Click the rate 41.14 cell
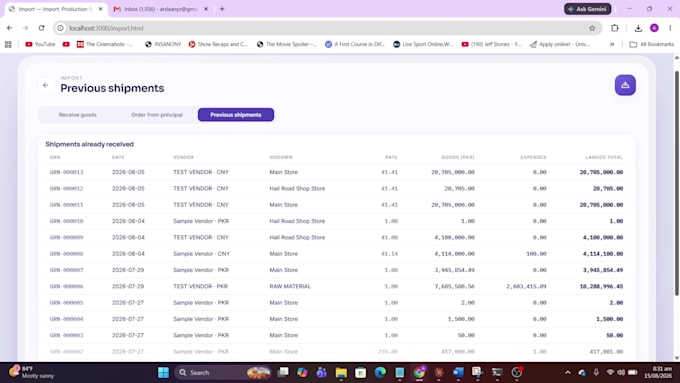Viewport: 680px width, 383px height. [x=389, y=254]
